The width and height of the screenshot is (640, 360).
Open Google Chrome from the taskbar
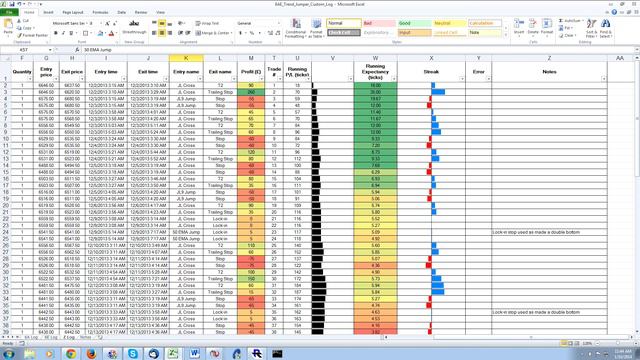(71, 354)
